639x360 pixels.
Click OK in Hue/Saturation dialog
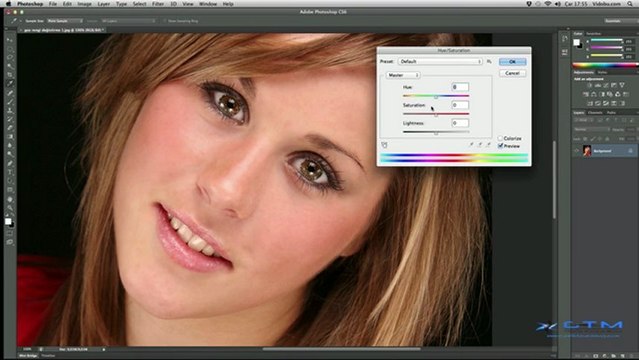tap(512, 62)
